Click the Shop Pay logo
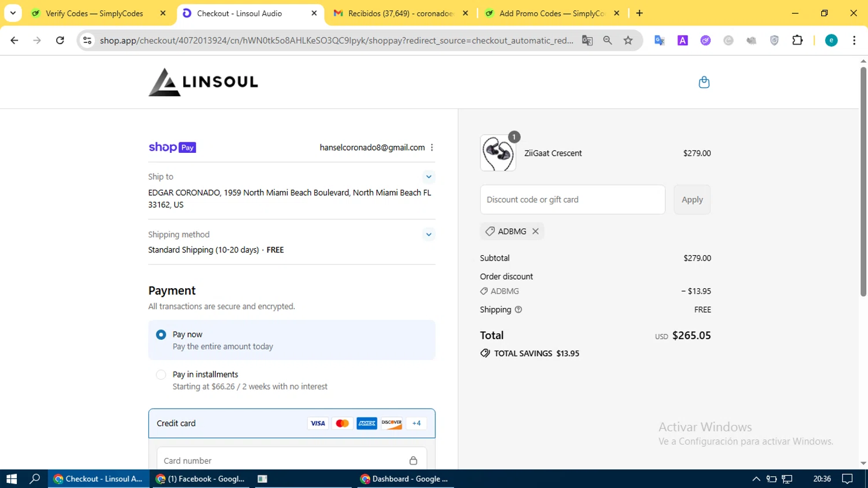Image resolution: width=868 pixels, height=488 pixels. 172,148
